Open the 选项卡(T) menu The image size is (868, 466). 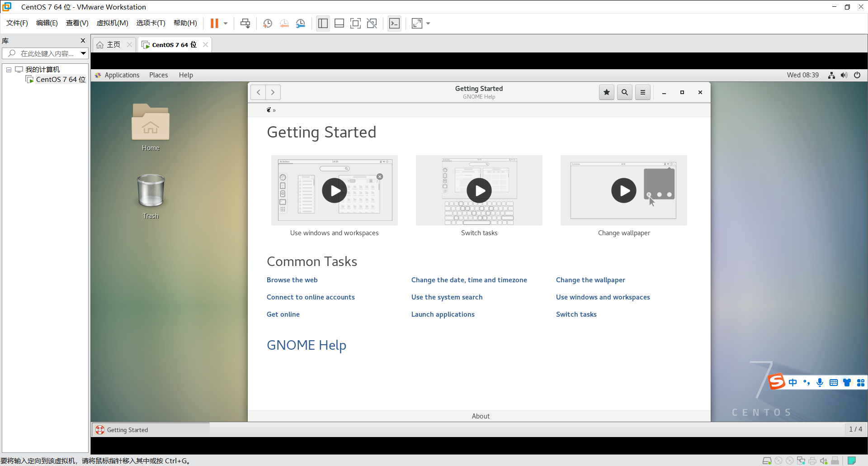click(x=151, y=23)
